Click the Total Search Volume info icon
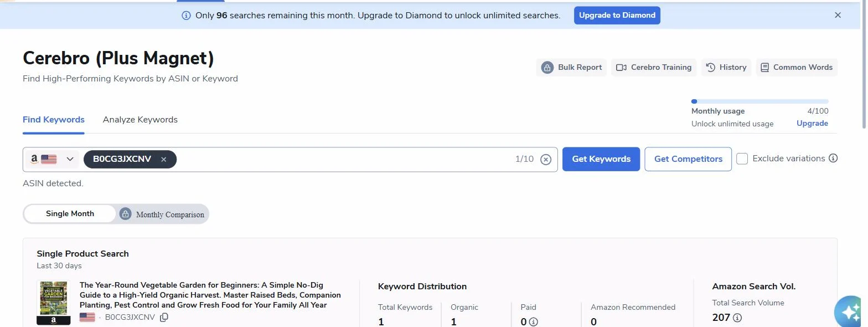The height and width of the screenshot is (327, 868). (x=737, y=318)
